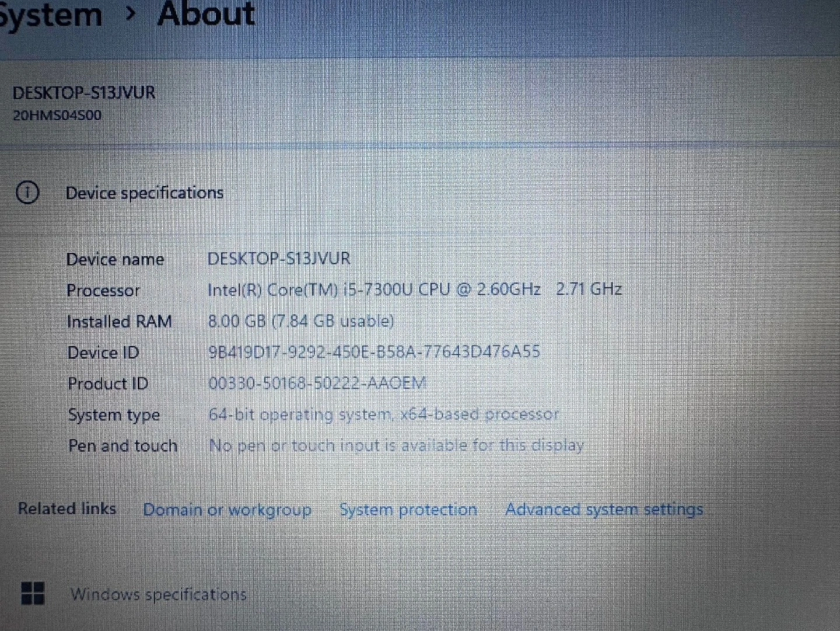Click the DESKTOP-S13JVUR header at top

click(84, 93)
